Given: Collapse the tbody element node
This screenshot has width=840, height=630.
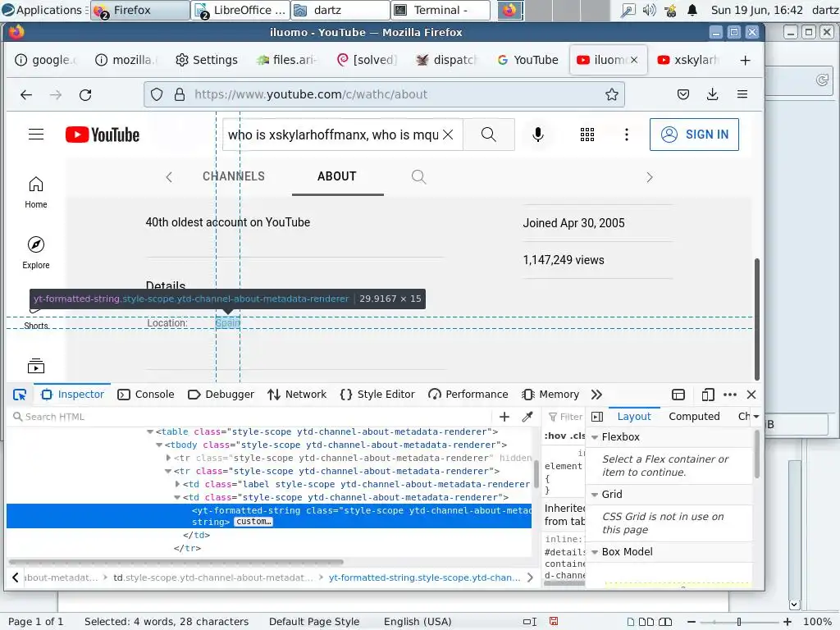Looking at the screenshot, I should click(x=159, y=445).
